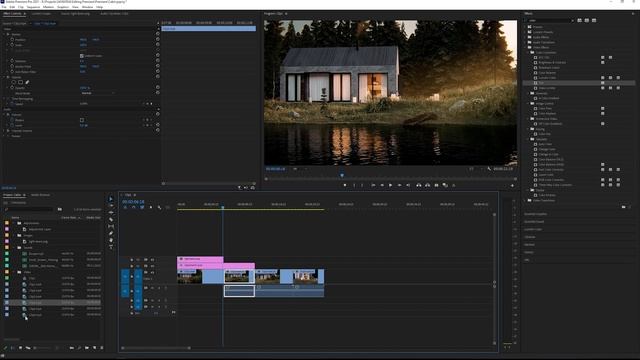This screenshot has width=640, height=360.
Task: Choose the free draw bezier mask pen
Action: 27,82
